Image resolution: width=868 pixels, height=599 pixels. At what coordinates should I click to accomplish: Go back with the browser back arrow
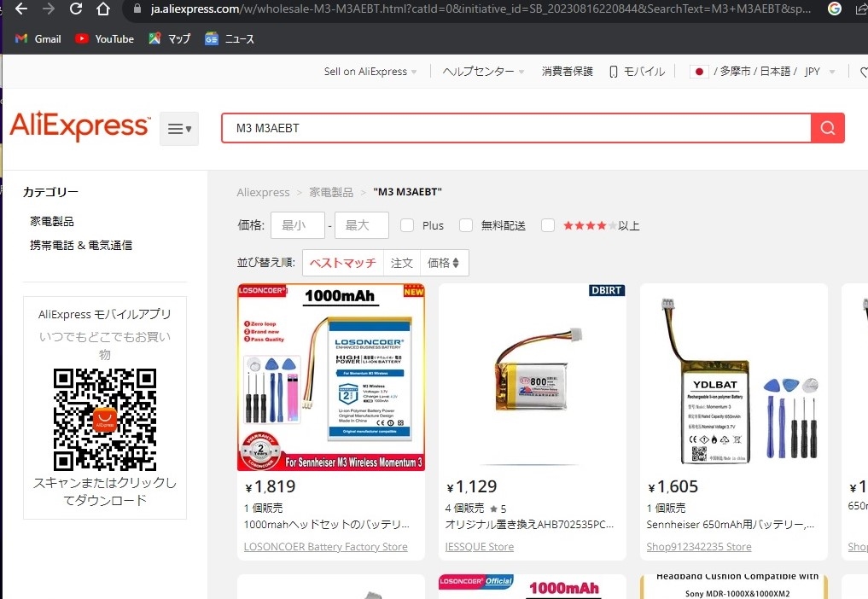[21, 9]
